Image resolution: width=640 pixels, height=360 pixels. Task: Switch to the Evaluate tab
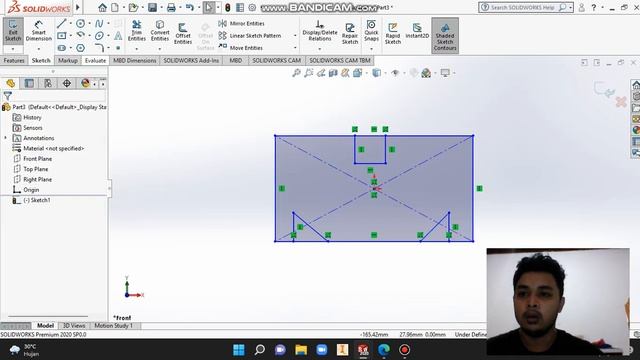pyautogui.click(x=95, y=60)
